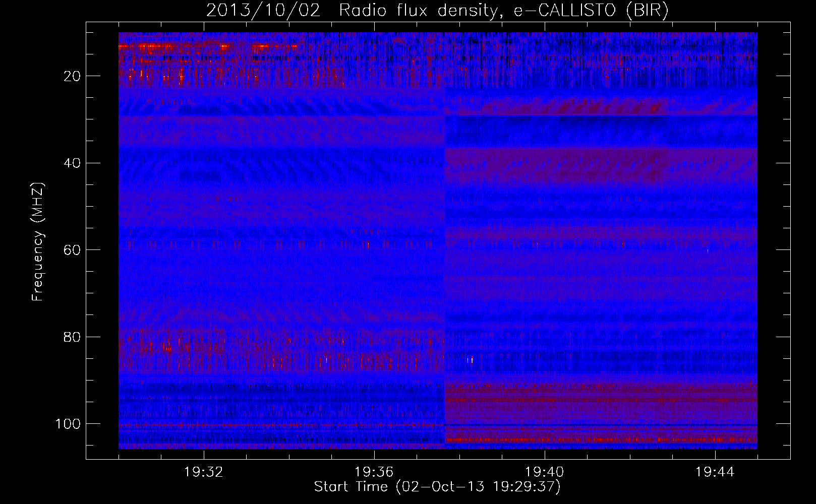The height and width of the screenshot is (504, 816).
Task: Click the time tick label '19:32'
Action: pos(204,472)
